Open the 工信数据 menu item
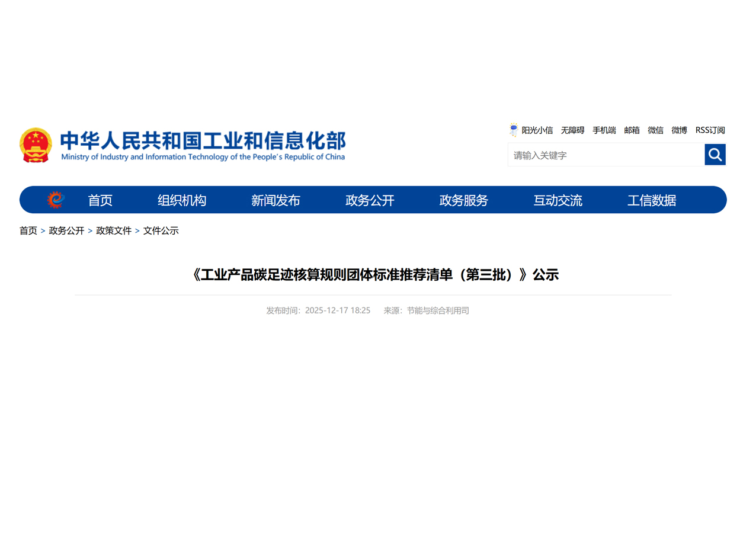The width and height of the screenshot is (756, 551). coord(651,200)
